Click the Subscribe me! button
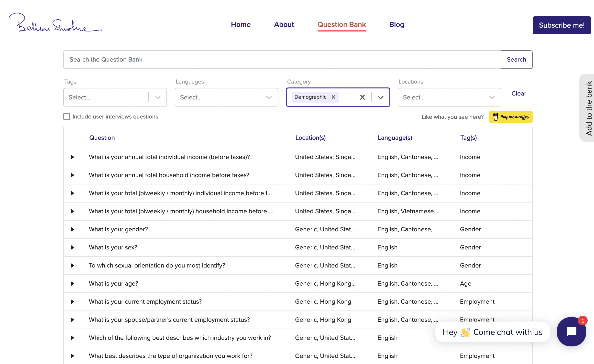594x364 pixels. tap(562, 25)
